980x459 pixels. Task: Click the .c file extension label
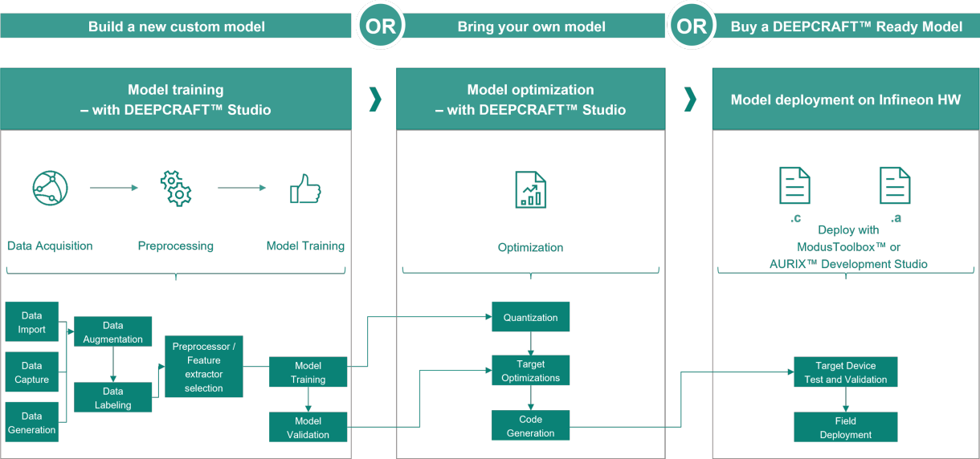pos(795,217)
